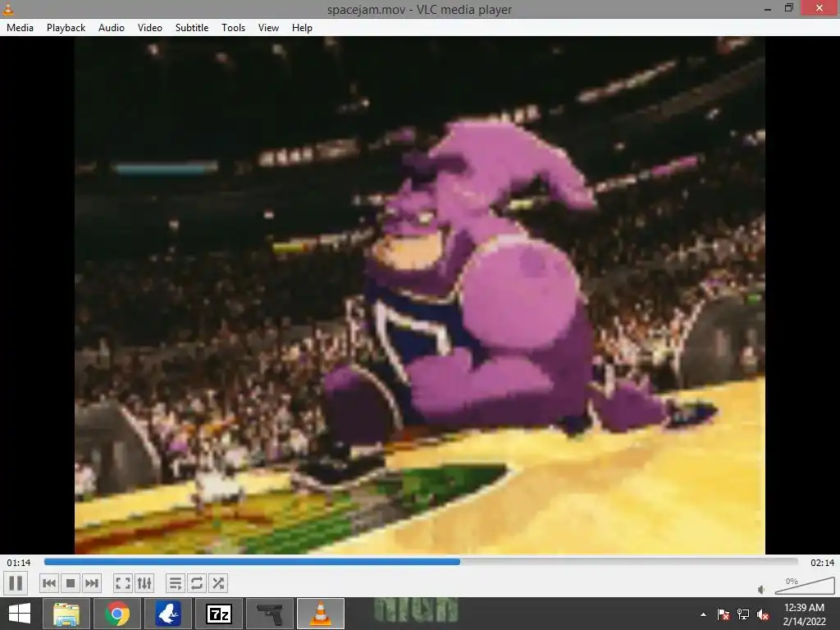Open the Audio menu
The height and width of the screenshot is (630, 840).
112,28
